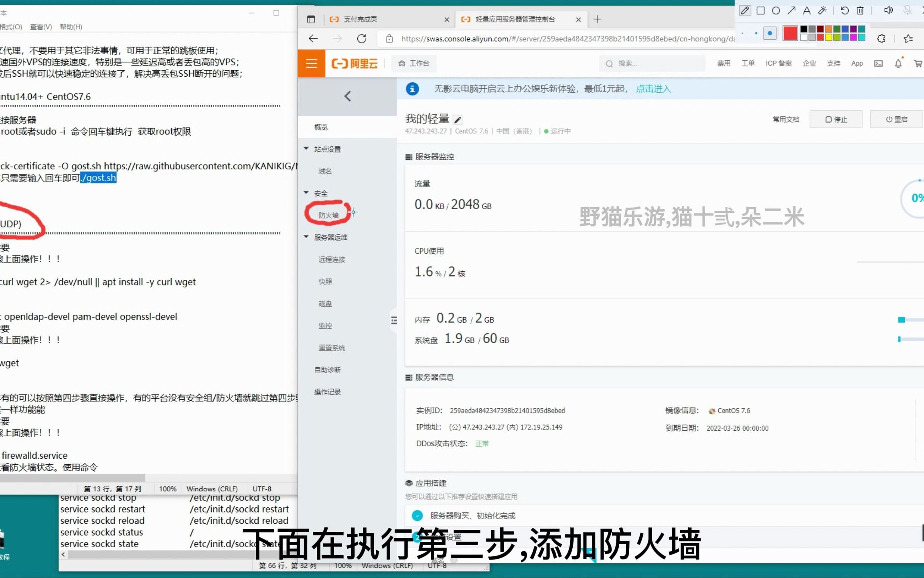
Task: Open the 工单 header menu
Action: (748, 63)
